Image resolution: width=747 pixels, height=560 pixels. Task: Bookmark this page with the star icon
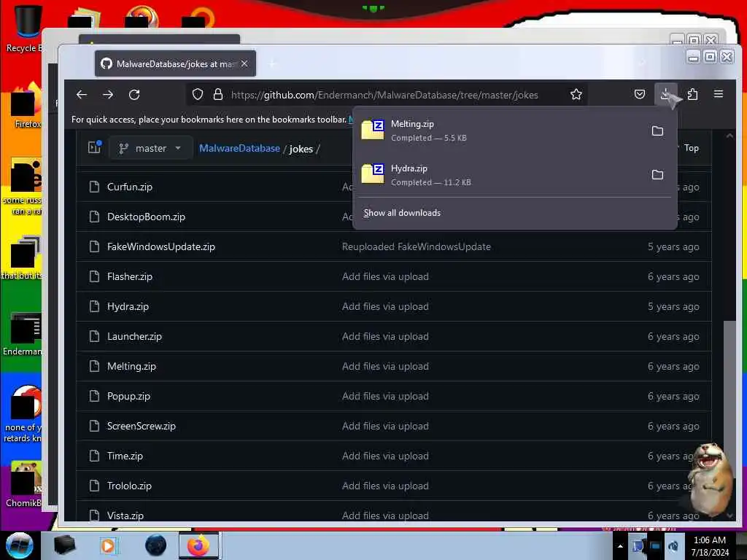point(576,95)
